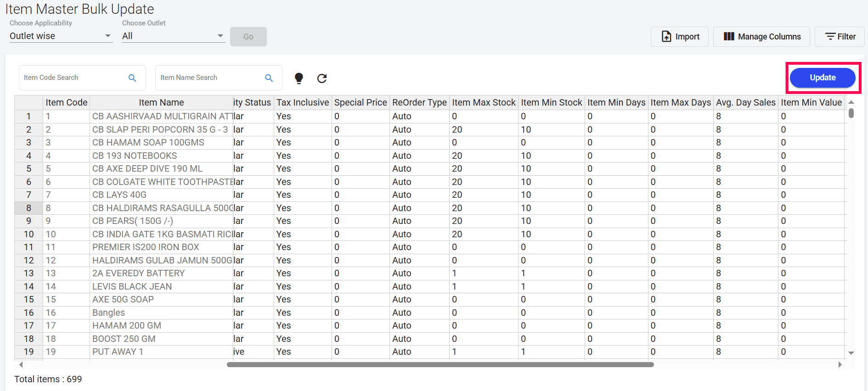The image size is (868, 391).
Task: Click the CB AASHIRVAAD MULTIGRAIN item name cell
Action: [x=162, y=116]
